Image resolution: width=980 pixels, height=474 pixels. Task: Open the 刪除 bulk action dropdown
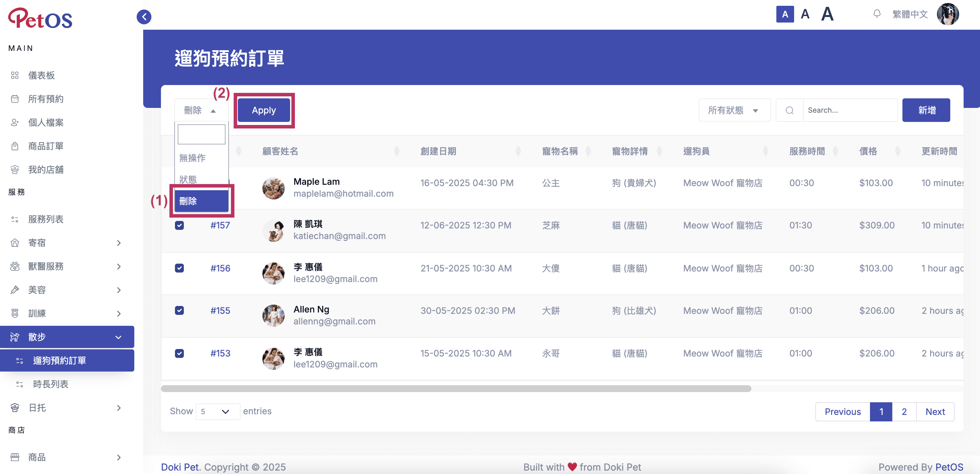pyautogui.click(x=201, y=110)
